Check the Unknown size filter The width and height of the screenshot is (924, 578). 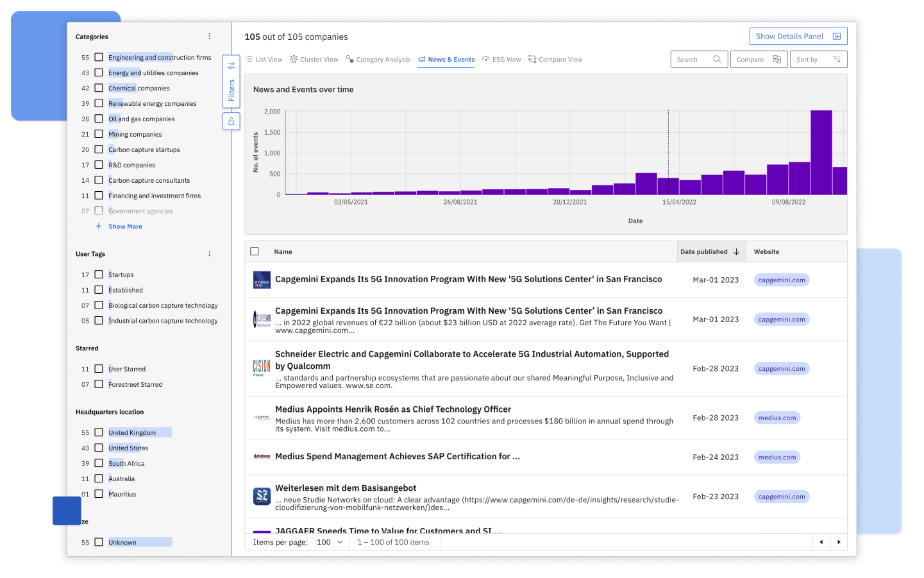pos(99,542)
